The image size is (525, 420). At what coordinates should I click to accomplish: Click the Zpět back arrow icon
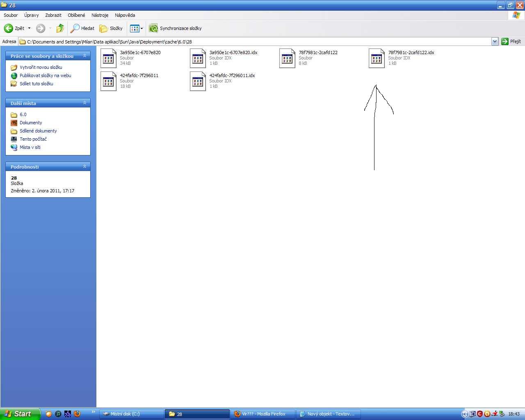pos(8,28)
